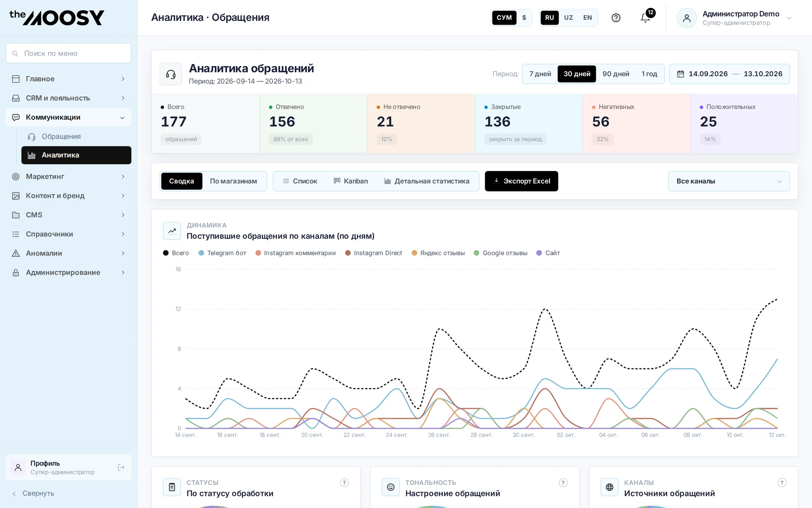Switch currency to dollar
This screenshot has height=508, width=812.
coord(524,18)
